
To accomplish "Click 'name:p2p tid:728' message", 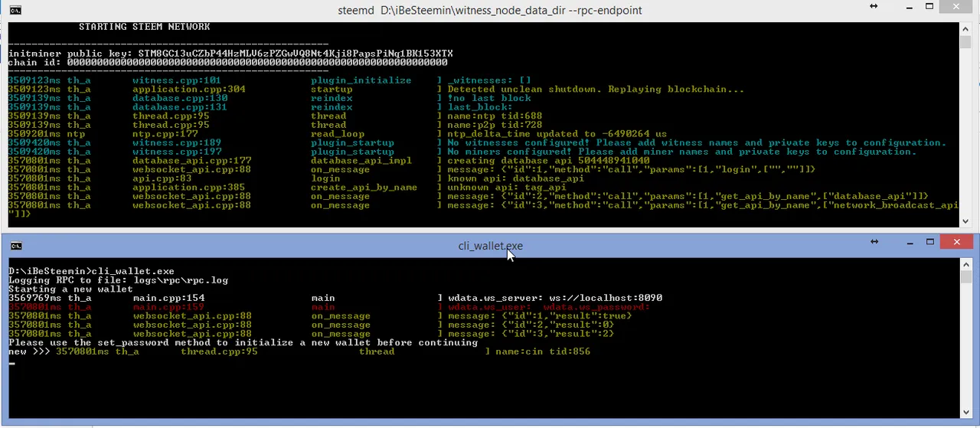I will coord(495,125).
